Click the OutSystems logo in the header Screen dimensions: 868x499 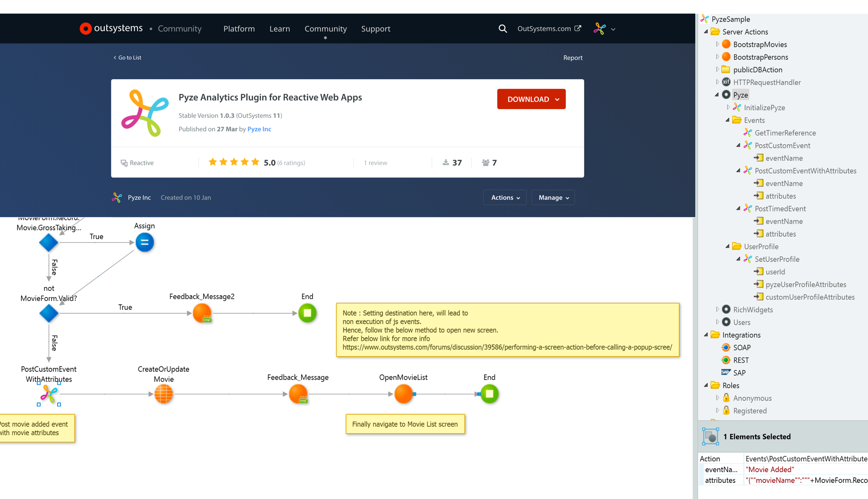tap(111, 29)
